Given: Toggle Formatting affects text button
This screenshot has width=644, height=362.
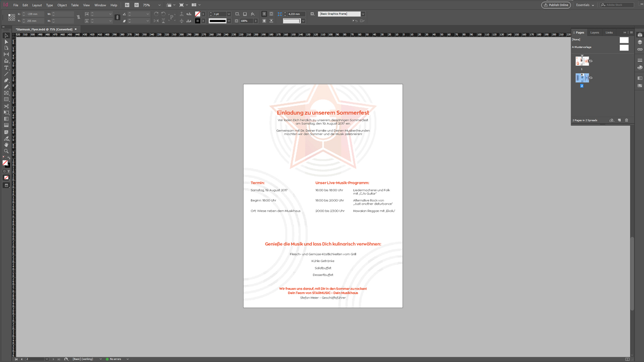Looking at the screenshot, I should [9, 171].
